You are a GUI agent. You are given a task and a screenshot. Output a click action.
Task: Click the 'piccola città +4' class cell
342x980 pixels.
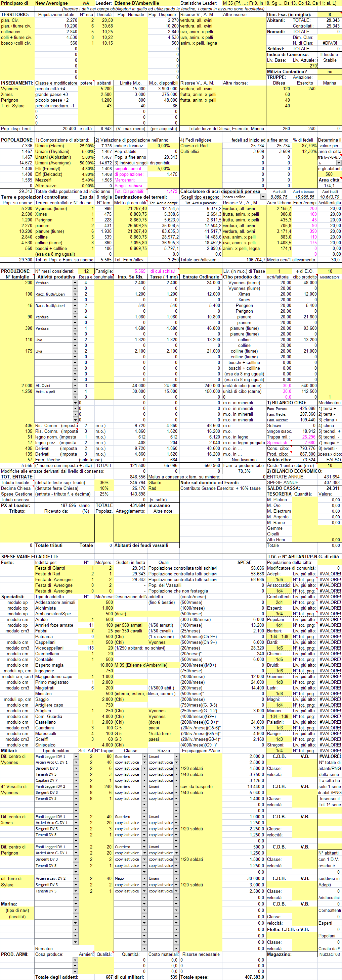56,89
